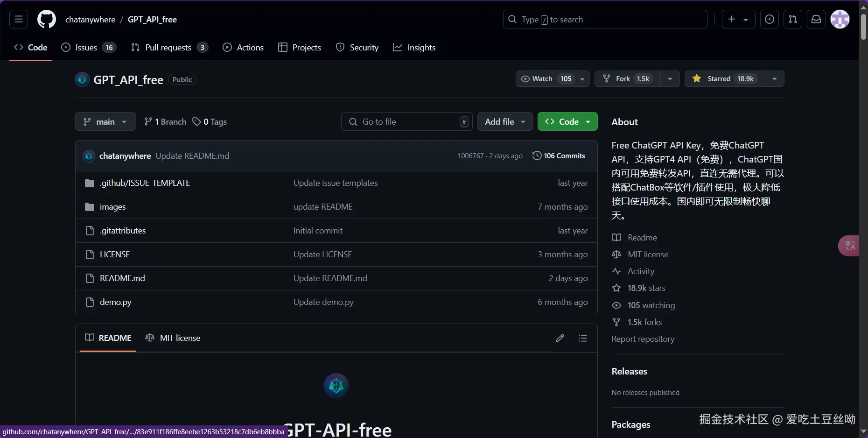Screen dimensions: 868x438
Task: Open 'Initial commit' message for .gitattributes
Action: (x=318, y=231)
